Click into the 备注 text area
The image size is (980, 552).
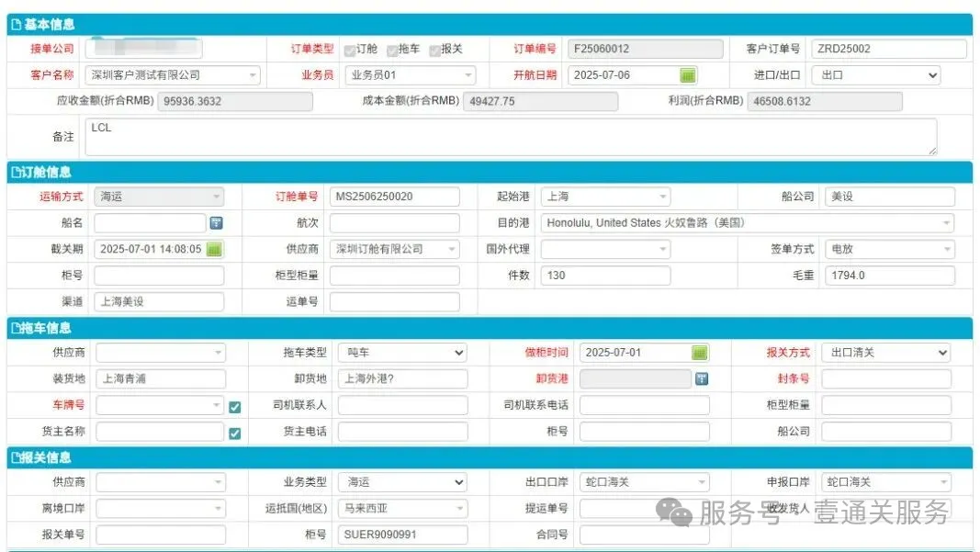[x=511, y=137]
